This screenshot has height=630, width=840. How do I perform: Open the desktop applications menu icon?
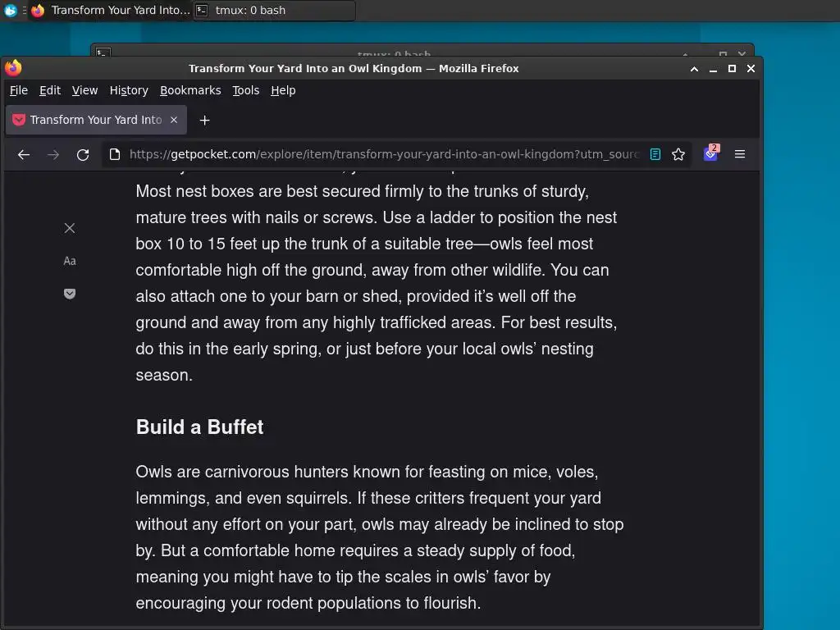(x=11, y=11)
